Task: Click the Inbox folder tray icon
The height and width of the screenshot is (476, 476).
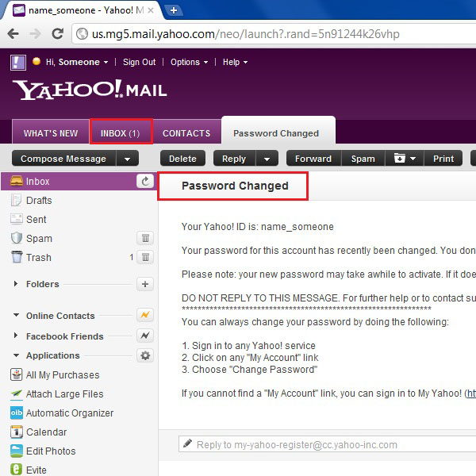Action: pyautogui.click(x=17, y=181)
